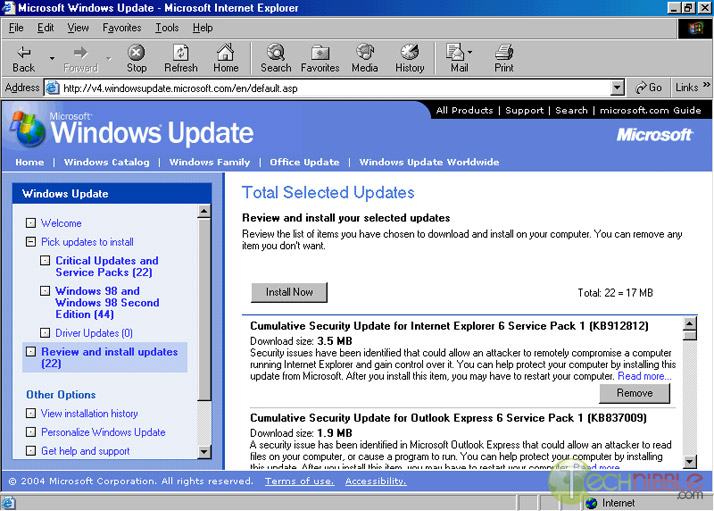This screenshot has height=511, width=714.
Task: Click scroll up arrow in sidebar panel
Action: pyautogui.click(x=204, y=211)
